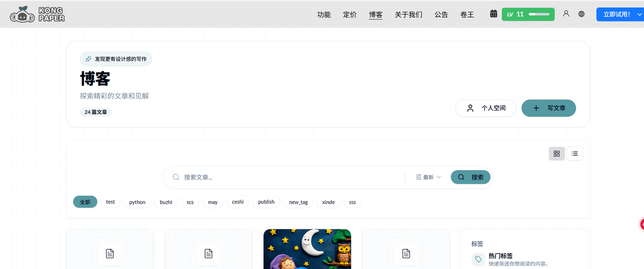Select the 全部 tag filter
This screenshot has width=644, height=269.
85,202
